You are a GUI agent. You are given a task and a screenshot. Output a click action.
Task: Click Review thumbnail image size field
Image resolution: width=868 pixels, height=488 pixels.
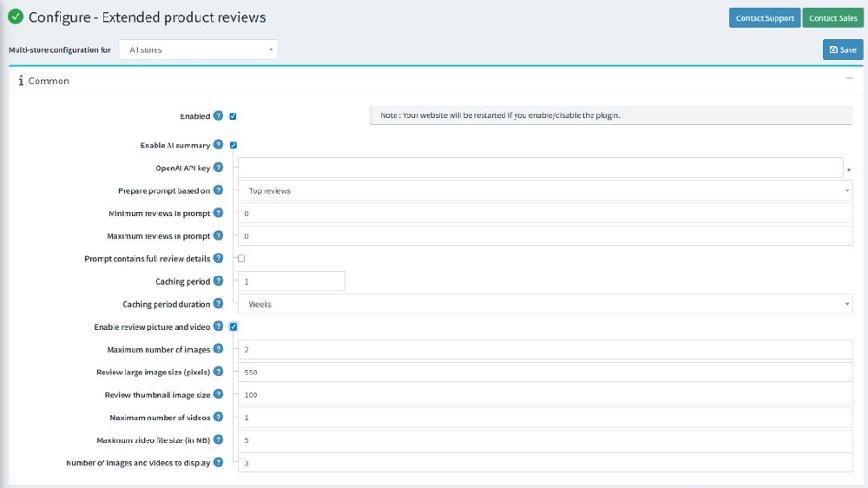tap(545, 395)
